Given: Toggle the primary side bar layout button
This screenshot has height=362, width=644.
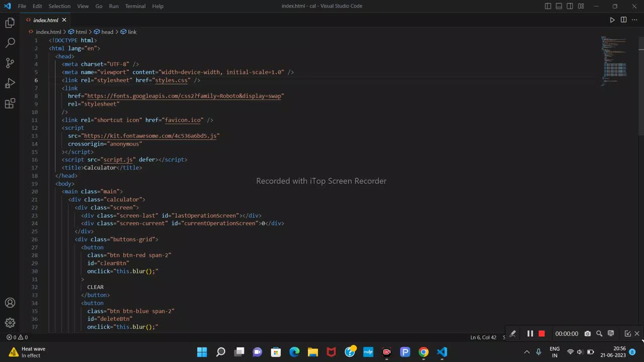Looking at the screenshot, I should click(548, 6).
